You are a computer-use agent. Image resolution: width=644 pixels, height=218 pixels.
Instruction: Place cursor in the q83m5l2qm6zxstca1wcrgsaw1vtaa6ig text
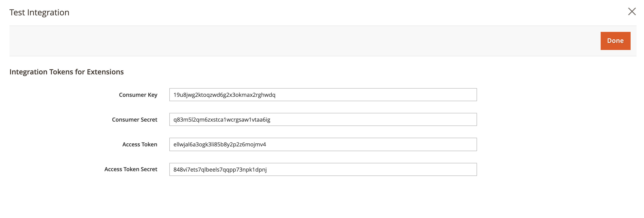(222, 120)
